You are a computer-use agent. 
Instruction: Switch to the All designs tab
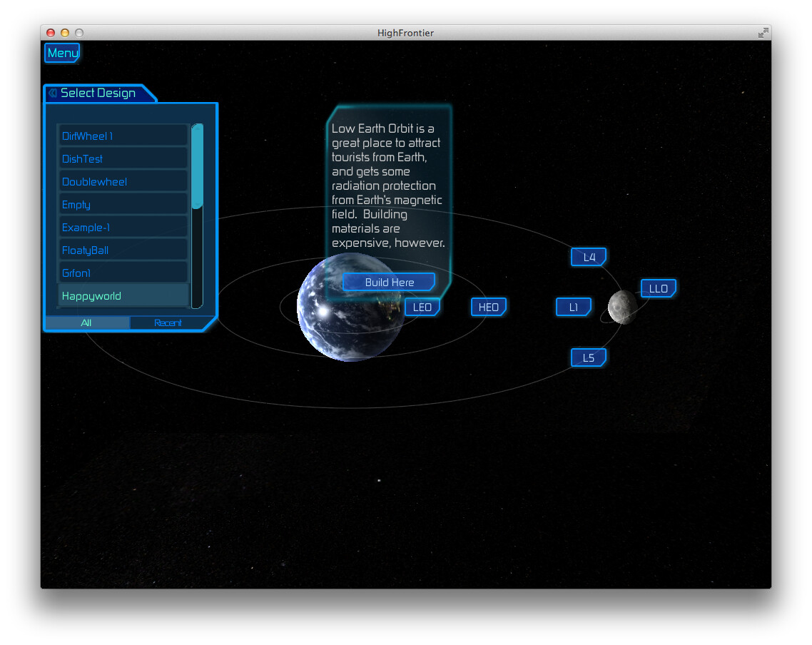coord(86,322)
